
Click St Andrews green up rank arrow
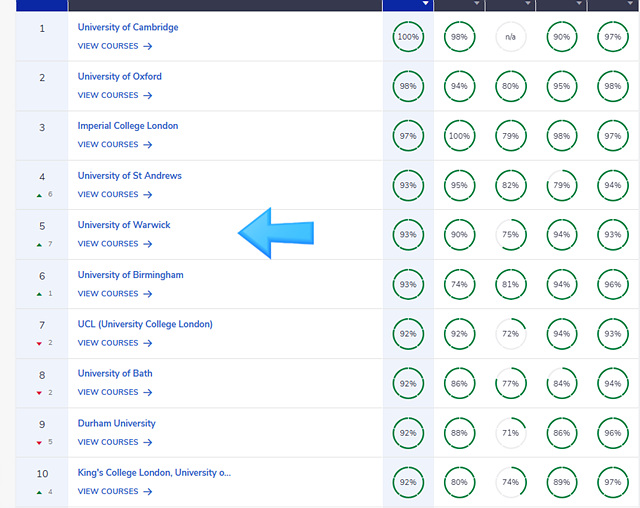39,195
